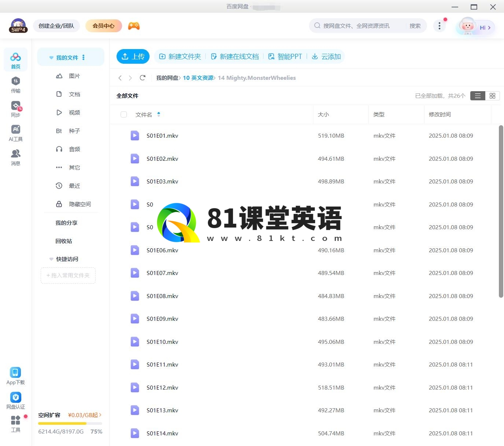Open the App下载 icon
Screen dimensions: 504x446
[15, 376]
